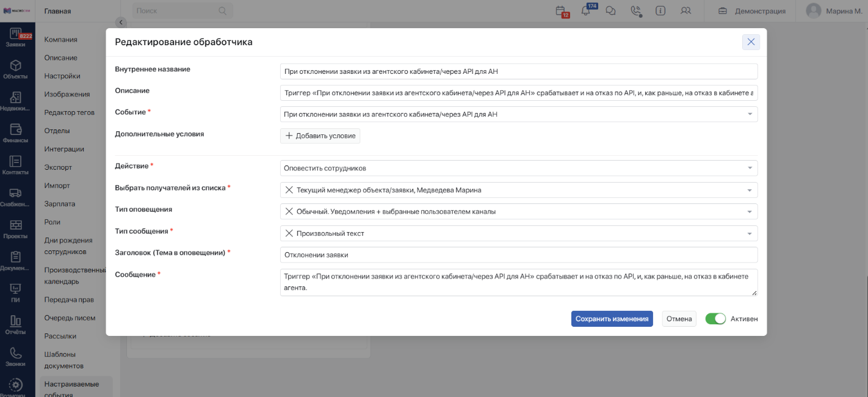
Task: Open Финансы wallet icon in sidebar
Action: point(16,133)
